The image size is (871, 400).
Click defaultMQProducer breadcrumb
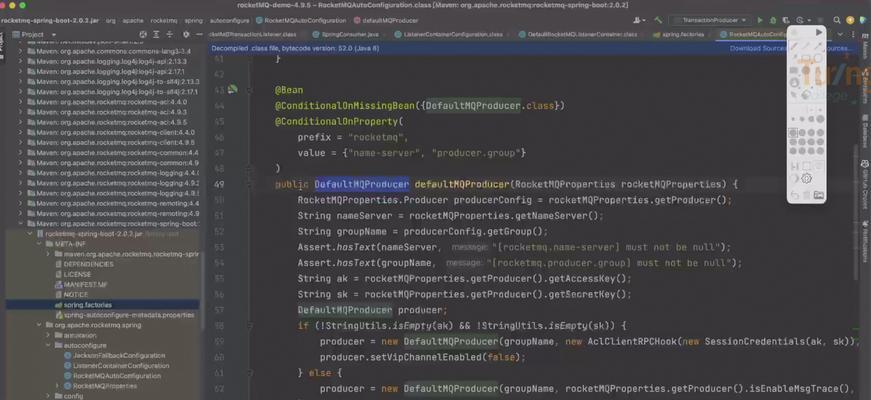[x=386, y=21]
